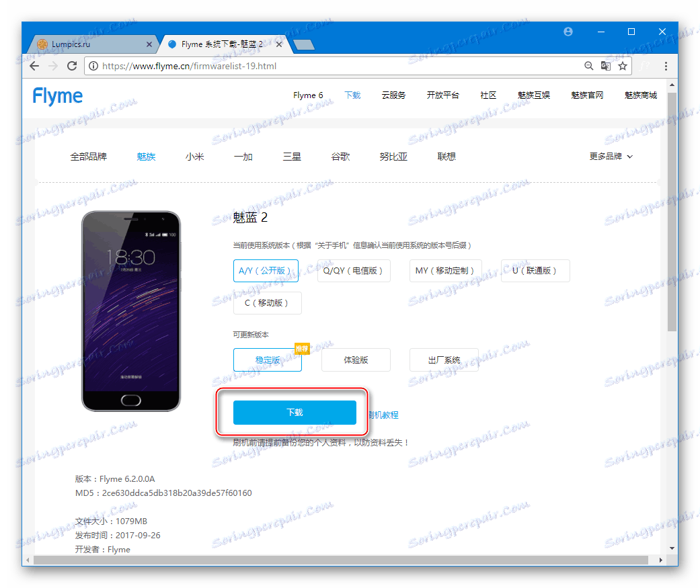Image resolution: width=700 pixels, height=588 pixels.
Task: Choose the MY (移动定制) system version
Action: pyautogui.click(x=445, y=271)
